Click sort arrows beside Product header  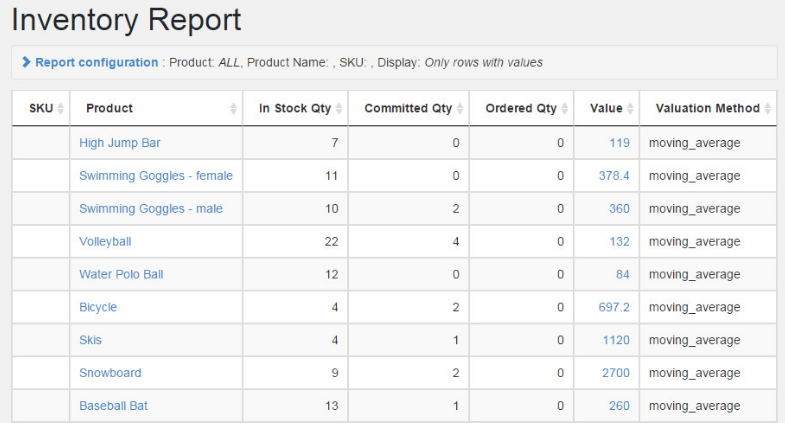pyautogui.click(x=234, y=108)
